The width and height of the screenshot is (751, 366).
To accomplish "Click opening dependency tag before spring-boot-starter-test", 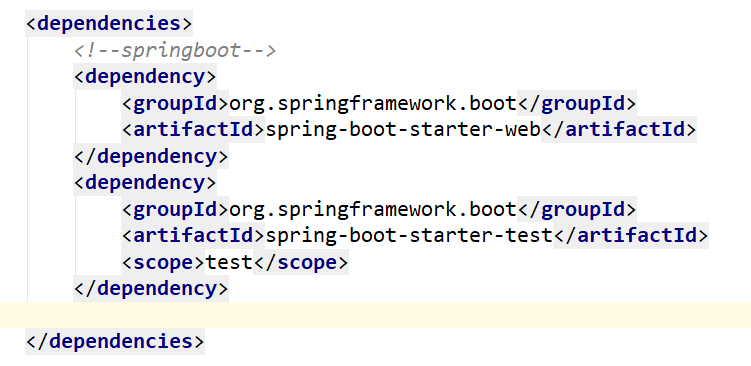I will (145, 183).
